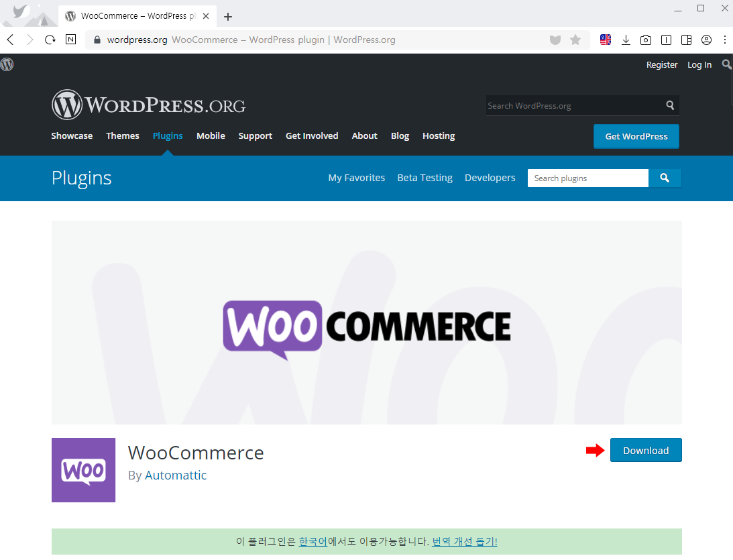Click the Register link

[x=661, y=64]
